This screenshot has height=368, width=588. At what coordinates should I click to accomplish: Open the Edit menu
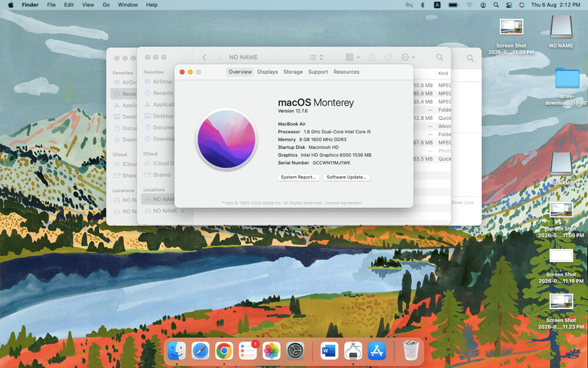tap(69, 5)
